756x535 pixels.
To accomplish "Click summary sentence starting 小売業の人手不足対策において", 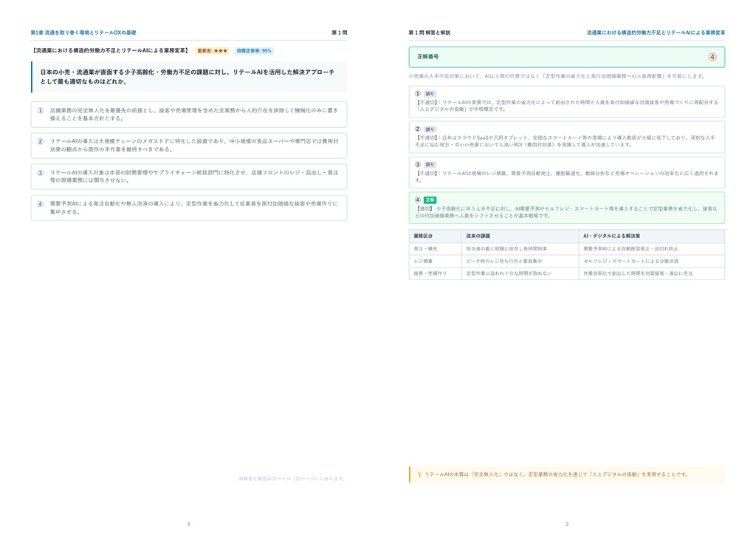I will 557,76.
